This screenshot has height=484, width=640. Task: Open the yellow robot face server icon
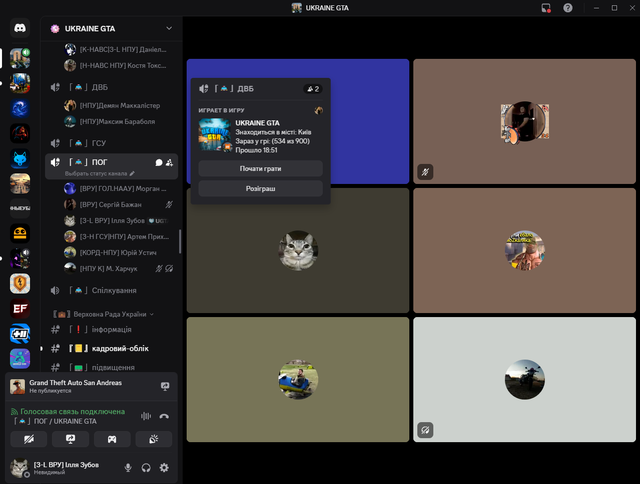[x=20, y=233]
